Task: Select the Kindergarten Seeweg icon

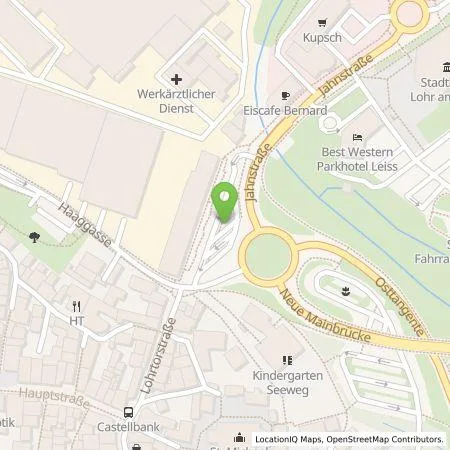Action: coord(287,360)
